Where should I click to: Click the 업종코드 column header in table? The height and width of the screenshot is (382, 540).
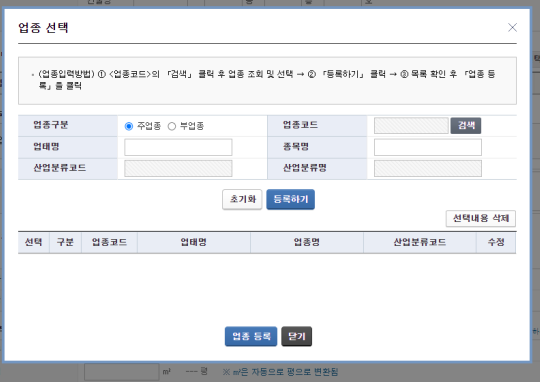pyautogui.click(x=110, y=242)
